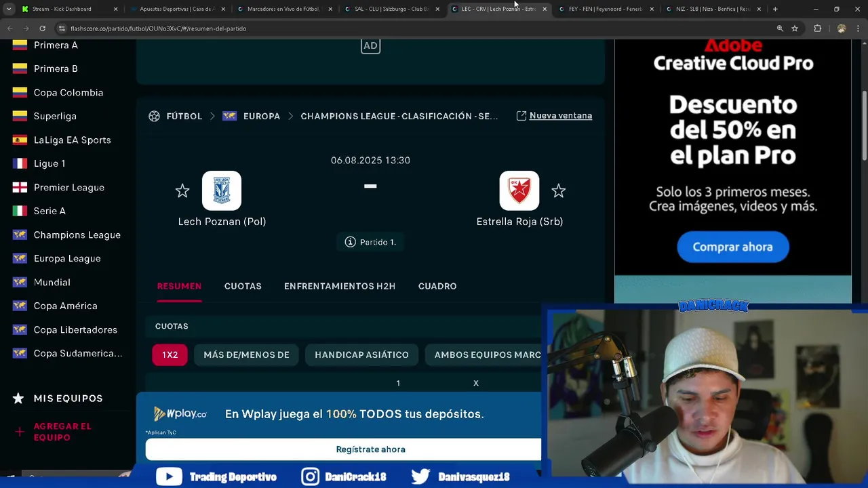Viewport: 868px width, 488px height.
Task: Click the browser back arrow
Action: 9,28
